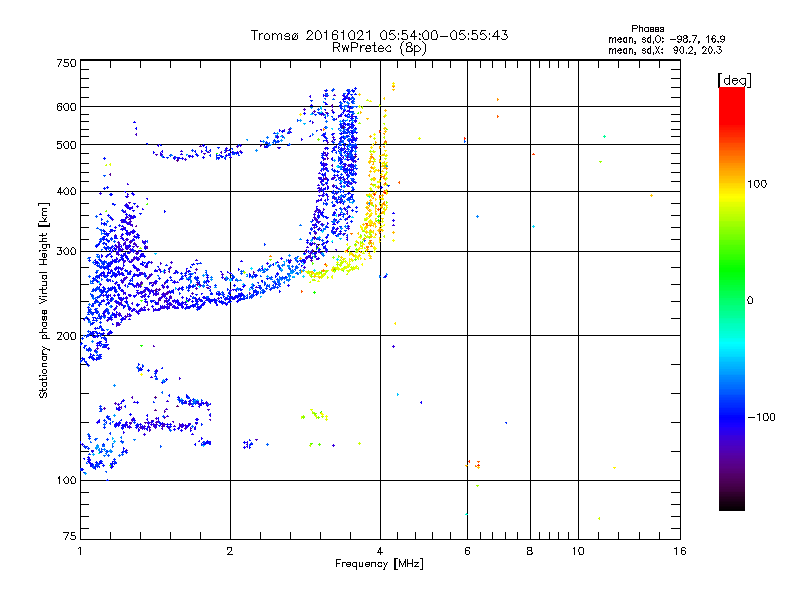Click x-axis tick label '8'
800x600 pixels.
click(530, 551)
